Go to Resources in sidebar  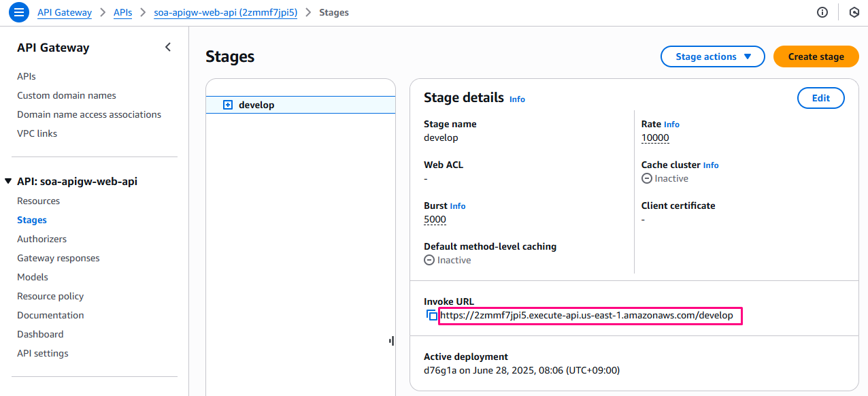[x=38, y=201]
